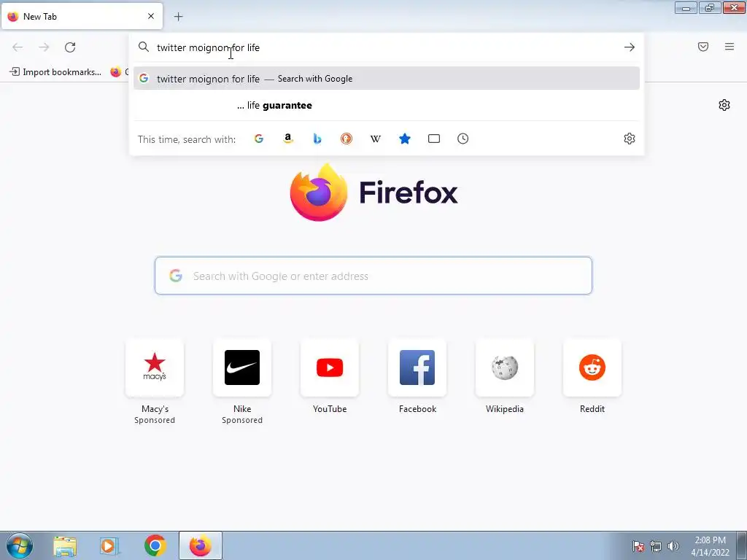
Task: Launch Google Chrome from taskbar
Action: tap(155, 545)
